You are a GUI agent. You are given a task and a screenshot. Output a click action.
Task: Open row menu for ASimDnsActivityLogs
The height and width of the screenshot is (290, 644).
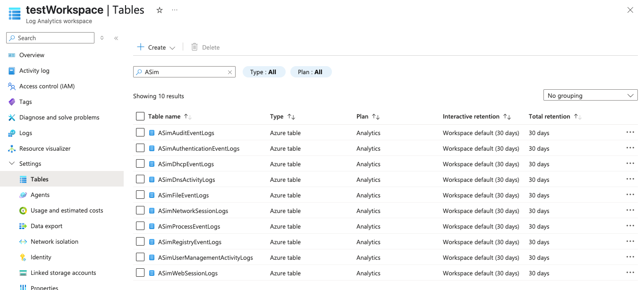click(x=630, y=179)
